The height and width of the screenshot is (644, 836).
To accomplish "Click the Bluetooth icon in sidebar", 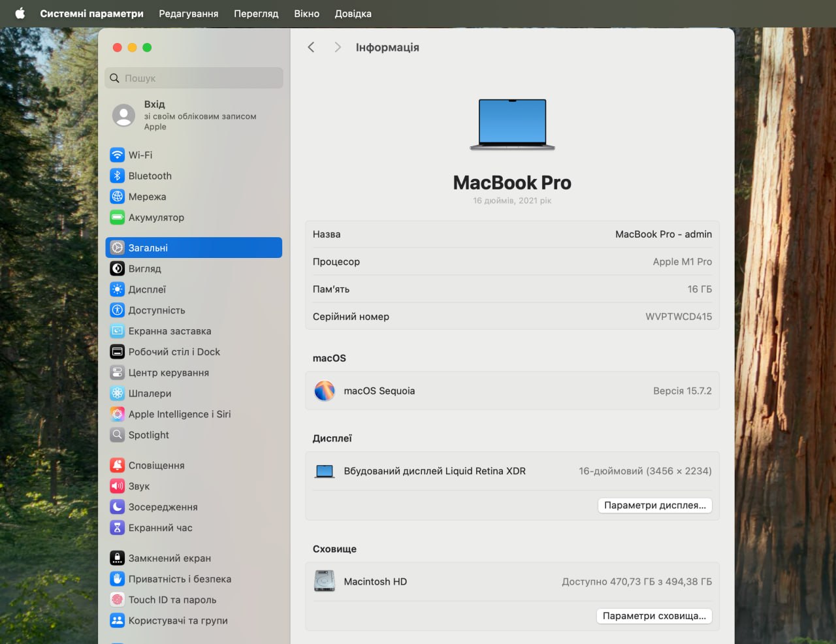I will pos(118,176).
